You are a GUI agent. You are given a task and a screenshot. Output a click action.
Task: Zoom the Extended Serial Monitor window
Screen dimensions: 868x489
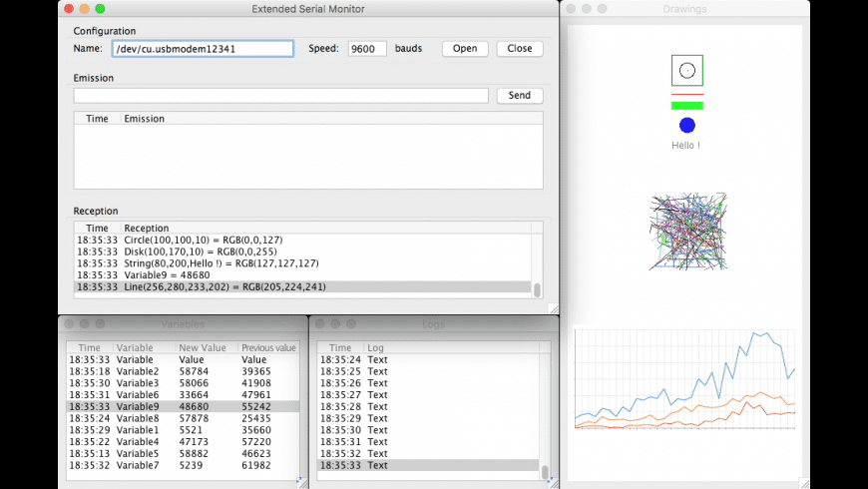pos(100,9)
